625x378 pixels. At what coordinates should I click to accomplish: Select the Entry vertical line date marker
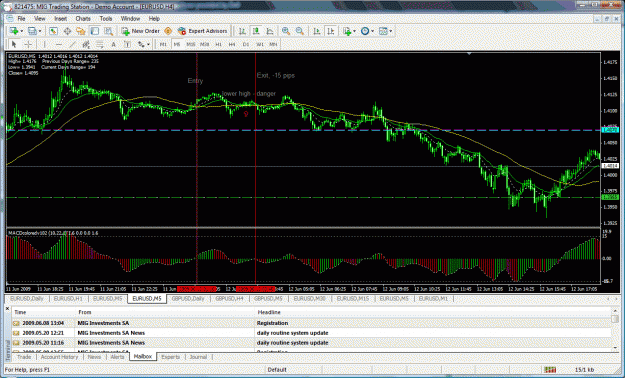pyautogui.click(x=197, y=289)
